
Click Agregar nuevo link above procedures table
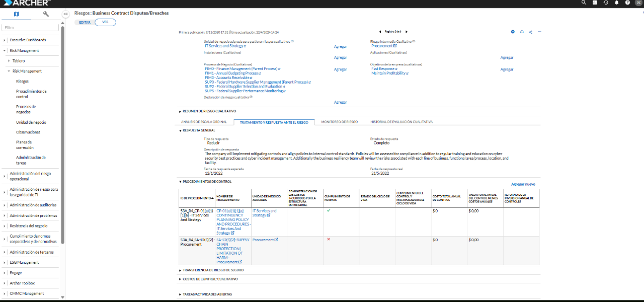523,184
